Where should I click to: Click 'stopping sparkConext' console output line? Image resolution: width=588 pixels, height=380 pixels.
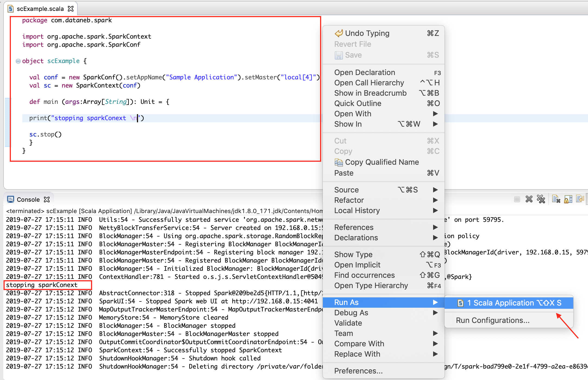pyautogui.click(x=42, y=285)
